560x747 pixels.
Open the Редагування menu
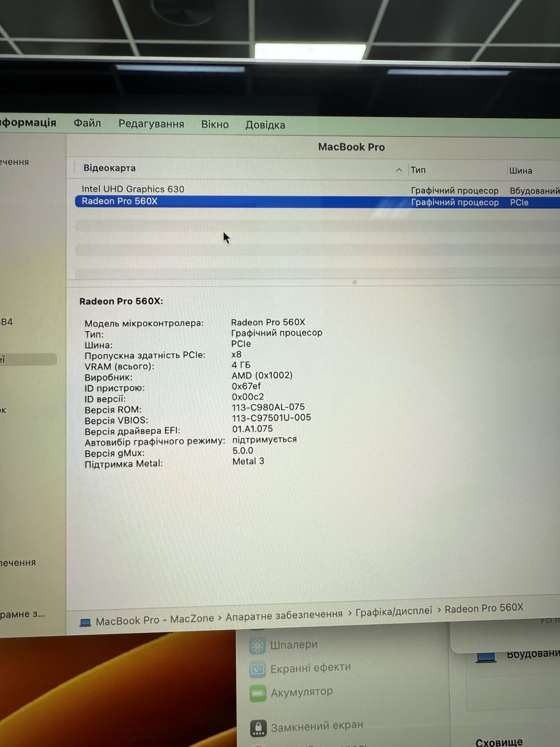[x=151, y=124]
